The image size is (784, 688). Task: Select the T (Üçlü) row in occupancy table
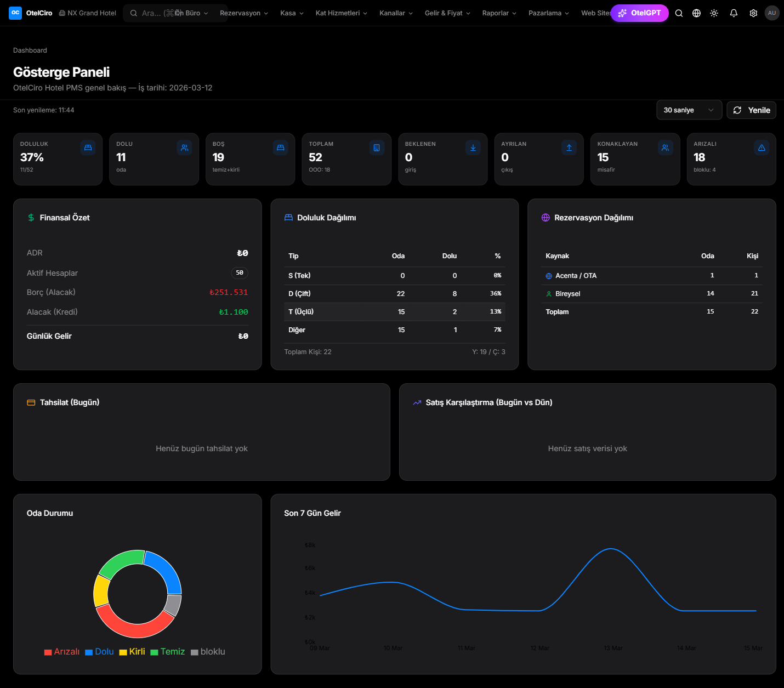(x=394, y=312)
